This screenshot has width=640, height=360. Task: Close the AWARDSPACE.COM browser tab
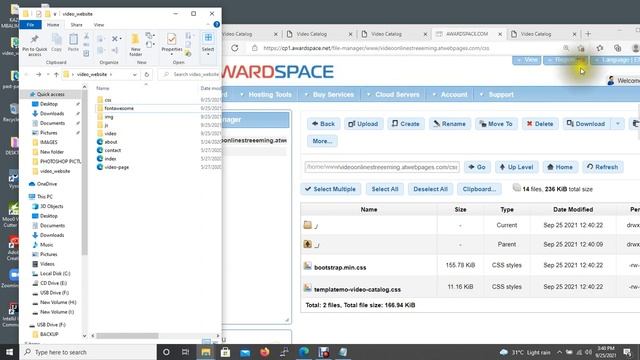[x=500, y=34]
